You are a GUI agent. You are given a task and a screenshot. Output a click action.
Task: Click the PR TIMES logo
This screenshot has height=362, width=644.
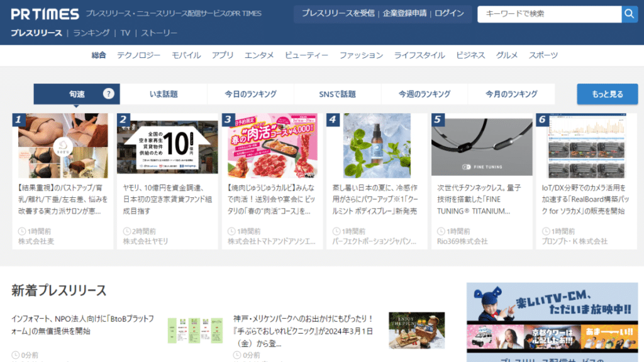[x=45, y=14]
